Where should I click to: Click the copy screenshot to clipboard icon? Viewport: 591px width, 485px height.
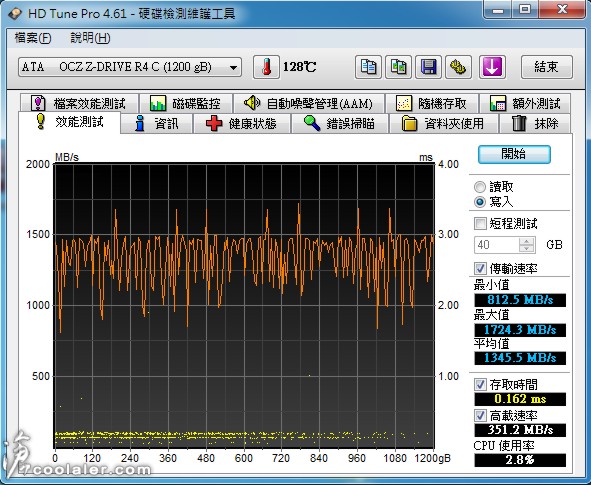[x=398, y=67]
